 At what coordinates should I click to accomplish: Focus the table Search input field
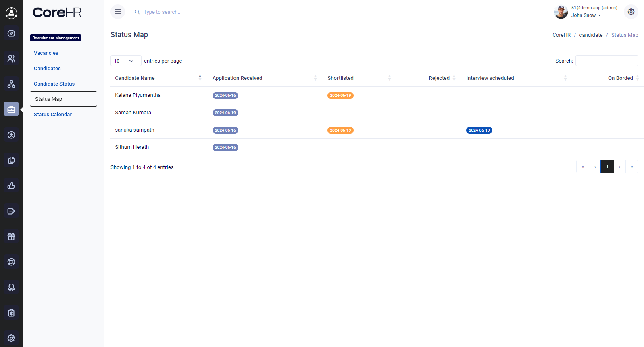(x=606, y=61)
